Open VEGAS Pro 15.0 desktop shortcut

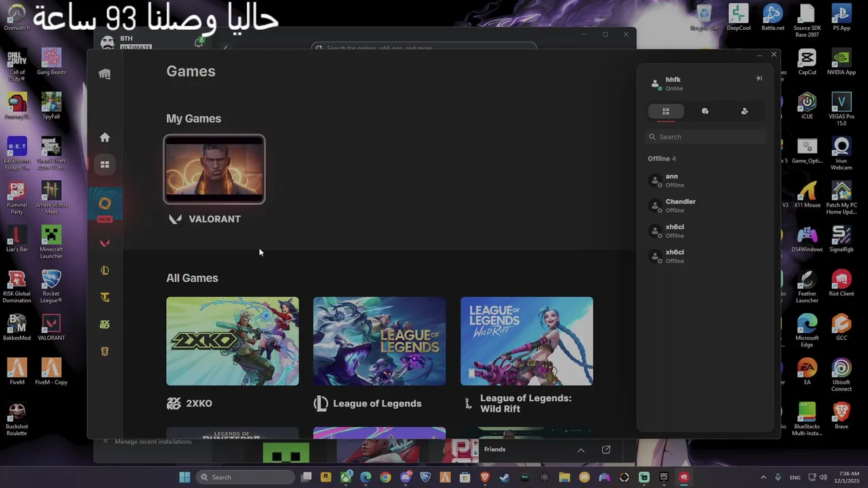click(842, 110)
